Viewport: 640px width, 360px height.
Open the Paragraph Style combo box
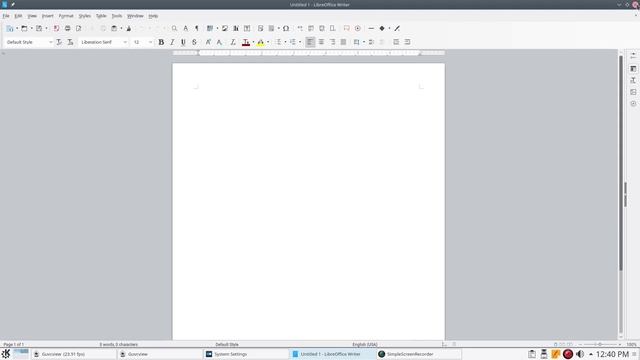coord(29,42)
